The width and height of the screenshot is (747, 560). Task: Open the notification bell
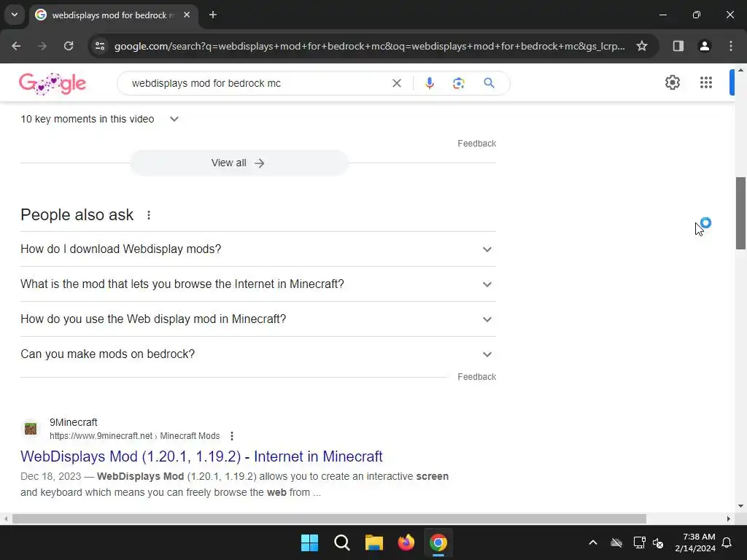pyautogui.click(x=727, y=542)
